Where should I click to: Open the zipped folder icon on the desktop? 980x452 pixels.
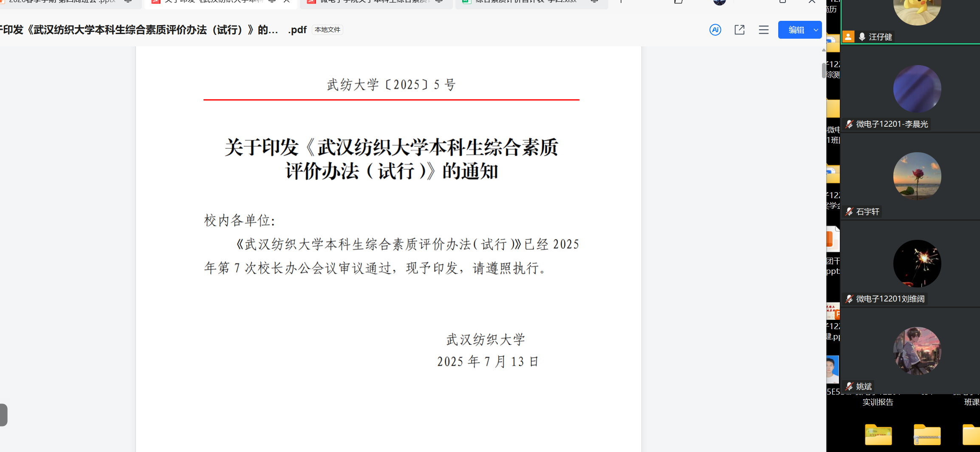pyautogui.click(x=927, y=435)
